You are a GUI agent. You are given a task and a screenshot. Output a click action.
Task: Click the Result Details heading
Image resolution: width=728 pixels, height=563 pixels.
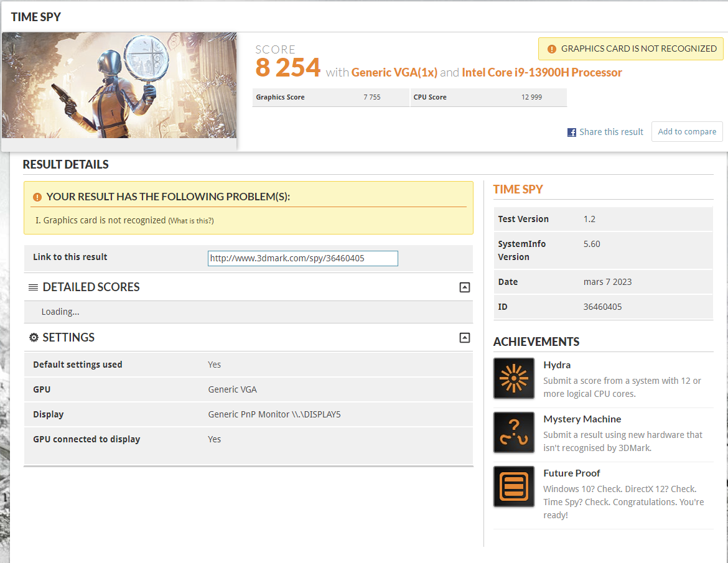[x=65, y=164]
